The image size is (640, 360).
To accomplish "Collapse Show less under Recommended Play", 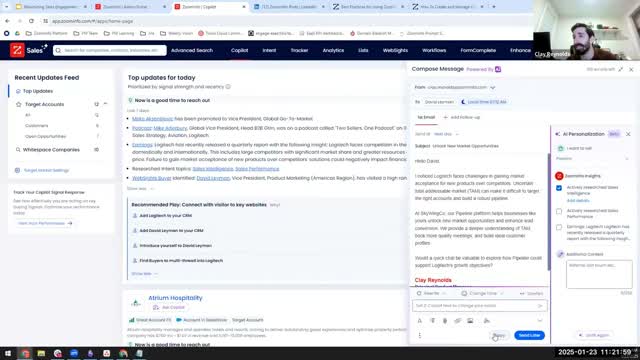I will tap(145, 273).
